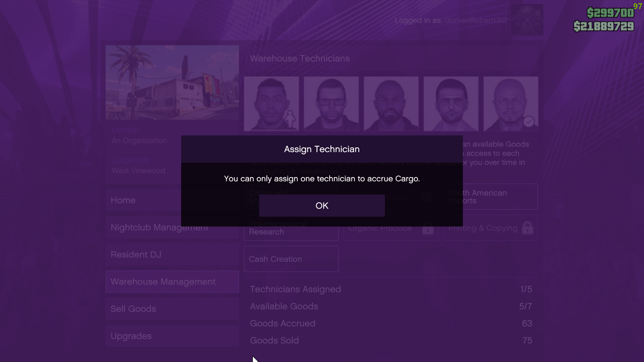Image resolution: width=644 pixels, height=362 pixels.
Task: Click the $21889729 bank balance
Action: (x=603, y=26)
